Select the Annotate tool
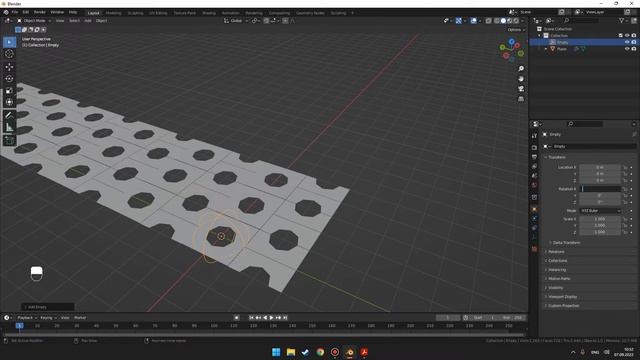Image resolution: width=640 pixels, height=360 pixels. pyautogui.click(x=9, y=116)
